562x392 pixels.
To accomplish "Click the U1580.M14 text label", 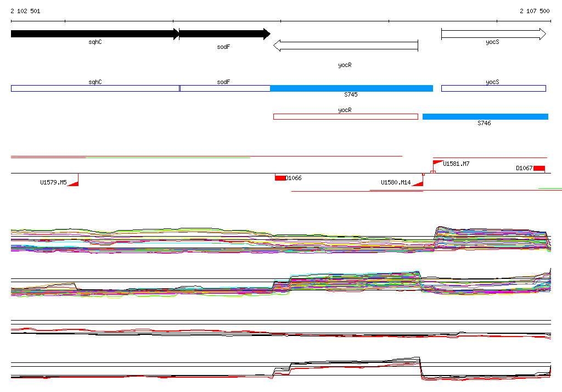I will 396,182.
